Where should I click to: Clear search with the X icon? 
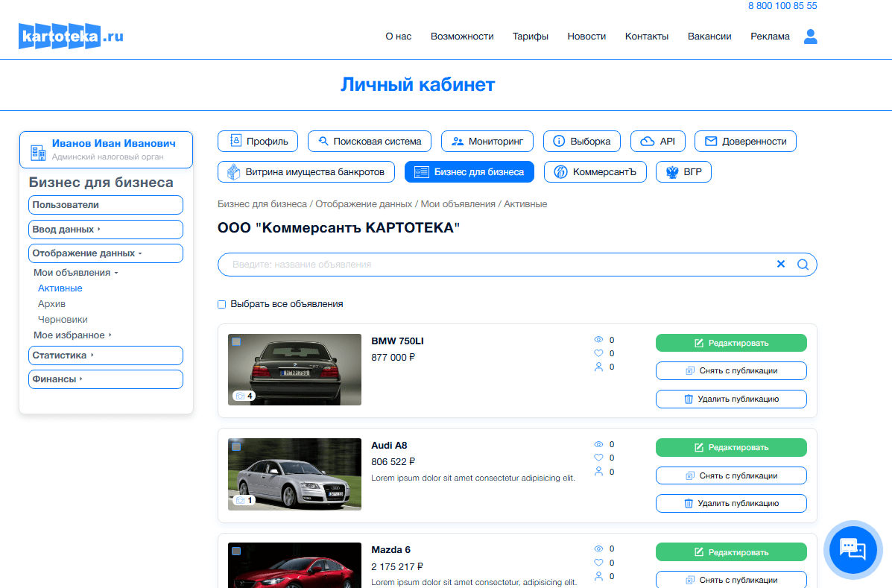pos(781,264)
